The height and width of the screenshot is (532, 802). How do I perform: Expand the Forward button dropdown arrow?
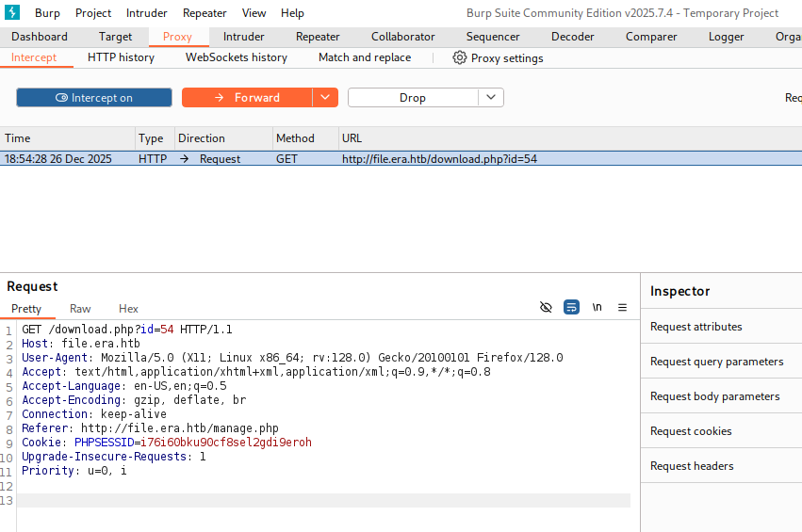coord(325,98)
